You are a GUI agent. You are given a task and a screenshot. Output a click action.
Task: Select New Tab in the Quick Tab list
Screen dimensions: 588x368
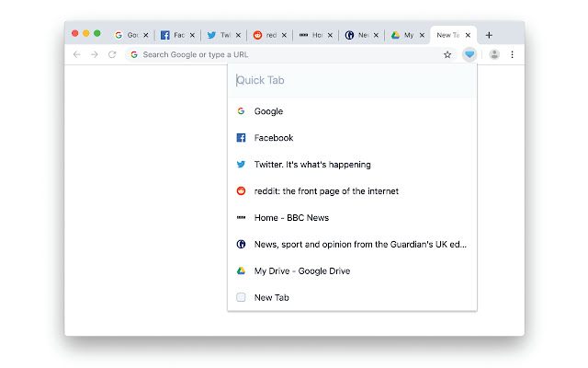click(352, 297)
